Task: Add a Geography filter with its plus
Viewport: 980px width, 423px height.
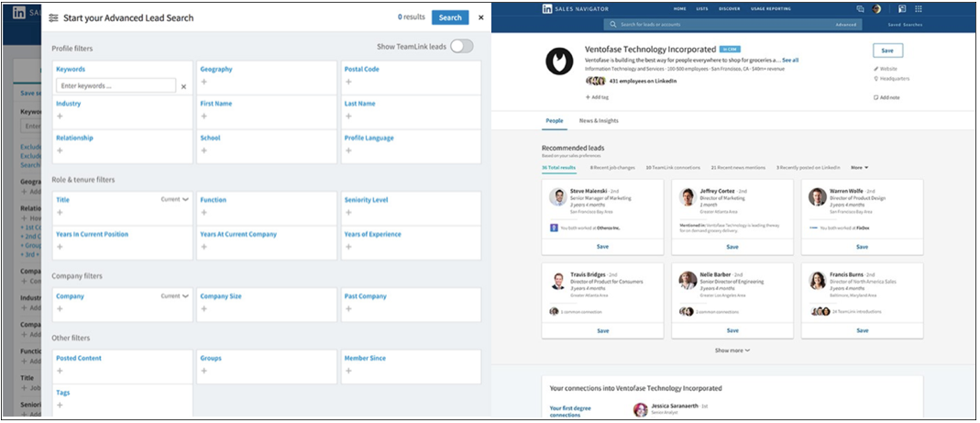Action: click(x=204, y=82)
